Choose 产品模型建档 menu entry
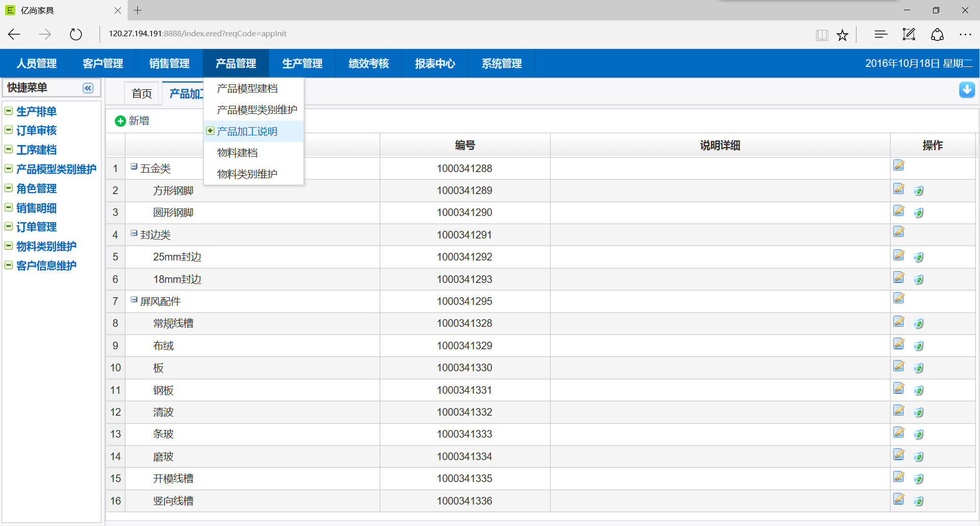Image resolution: width=980 pixels, height=526 pixels. coord(247,89)
